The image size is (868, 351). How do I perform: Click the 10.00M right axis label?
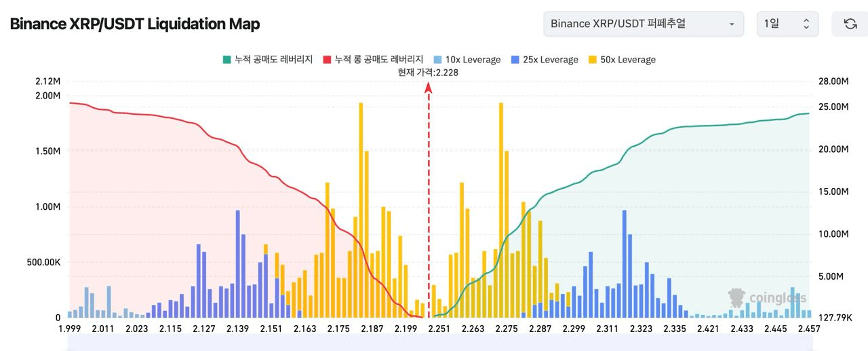pos(834,234)
